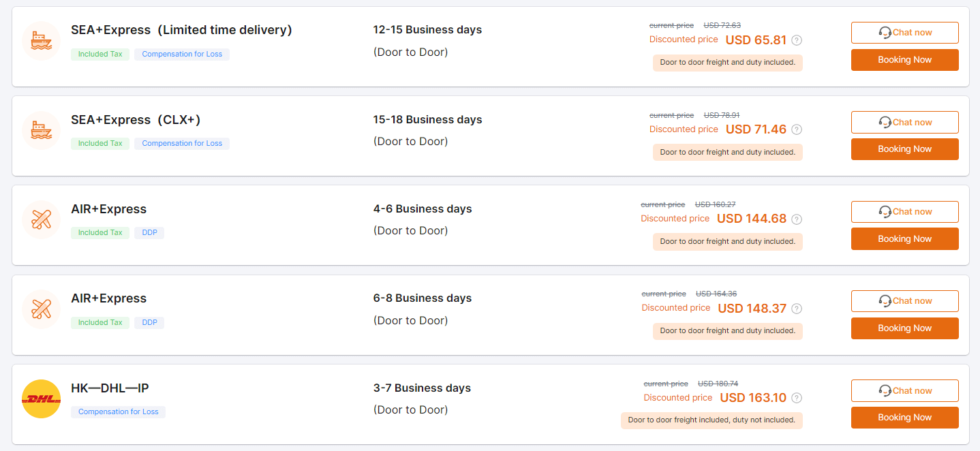The image size is (980, 451).
Task: Click help icon beside USD 71.46 price
Action: [797, 129]
